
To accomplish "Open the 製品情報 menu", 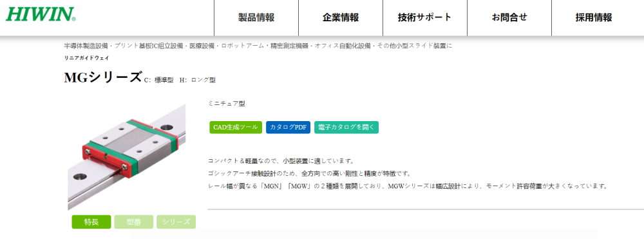I will click(x=256, y=17).
